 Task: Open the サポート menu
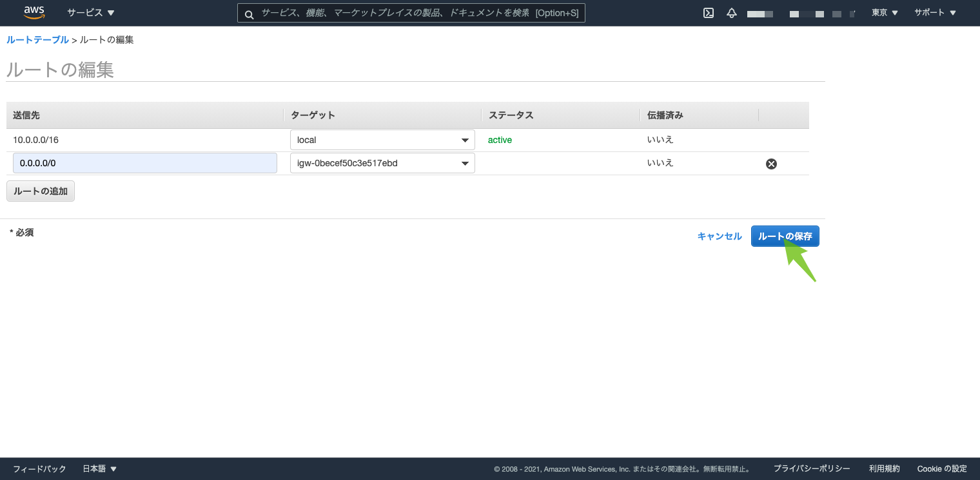(936, 13)
